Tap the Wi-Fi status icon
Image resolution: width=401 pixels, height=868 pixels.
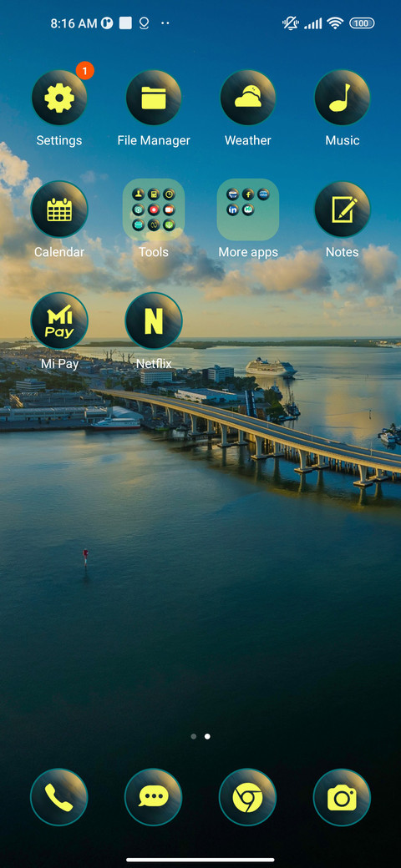(x=334, y=23)
